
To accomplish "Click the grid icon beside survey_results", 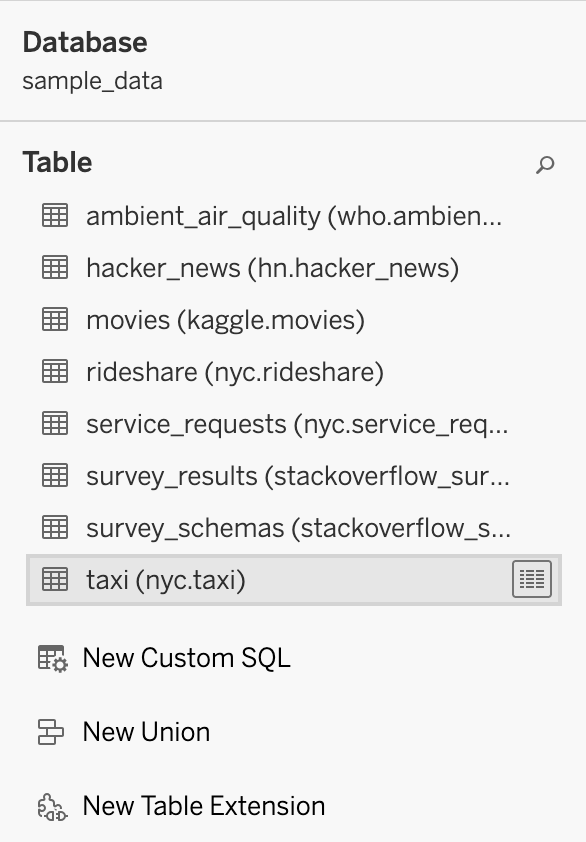I will coord(55,476).
